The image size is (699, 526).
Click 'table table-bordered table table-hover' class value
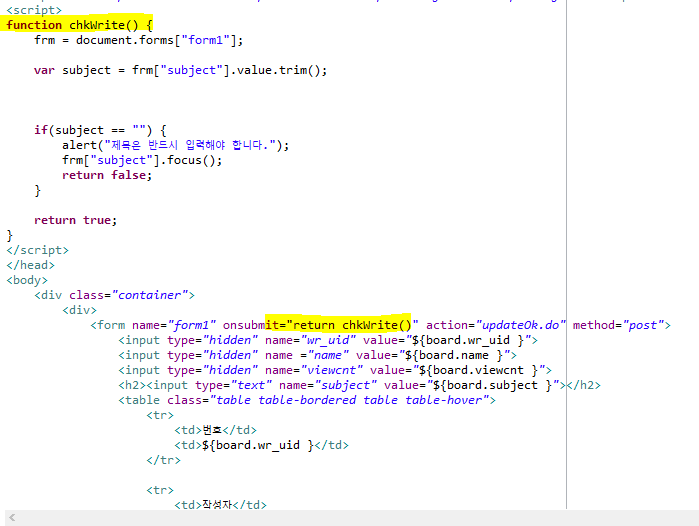(349, 400)
